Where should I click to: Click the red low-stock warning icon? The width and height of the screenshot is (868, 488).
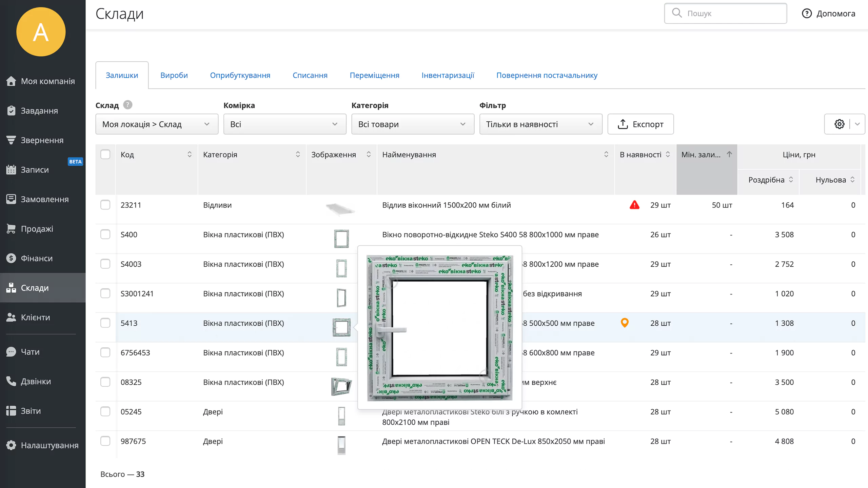634,205
